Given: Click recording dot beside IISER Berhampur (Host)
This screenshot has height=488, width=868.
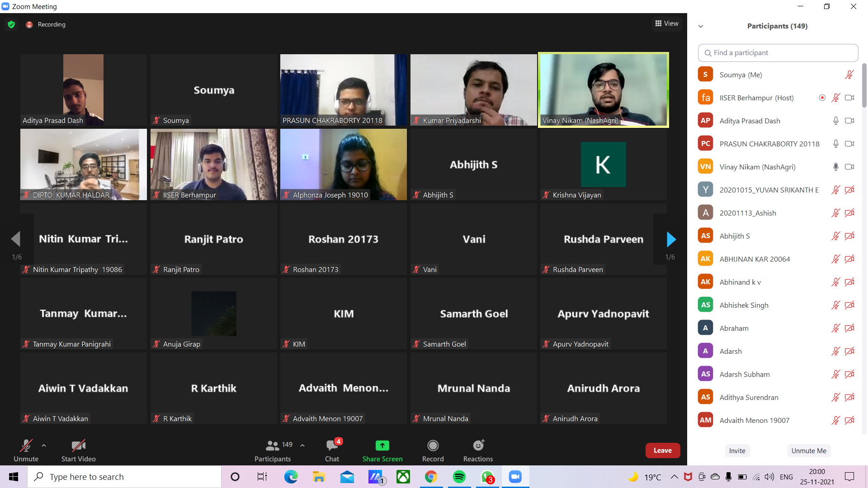Looking at the screenshot, I should (x=822, y=98).
